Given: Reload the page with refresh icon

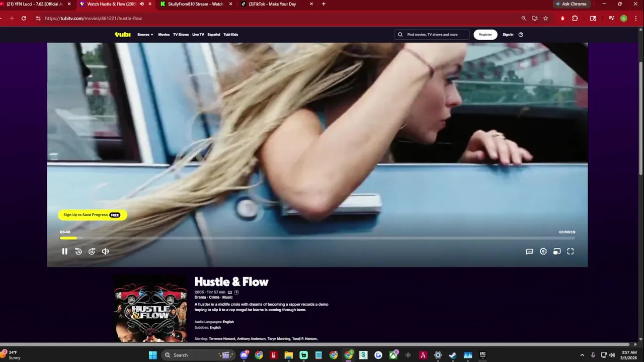Looking at the screenshot, I should [x=24, y=18].
